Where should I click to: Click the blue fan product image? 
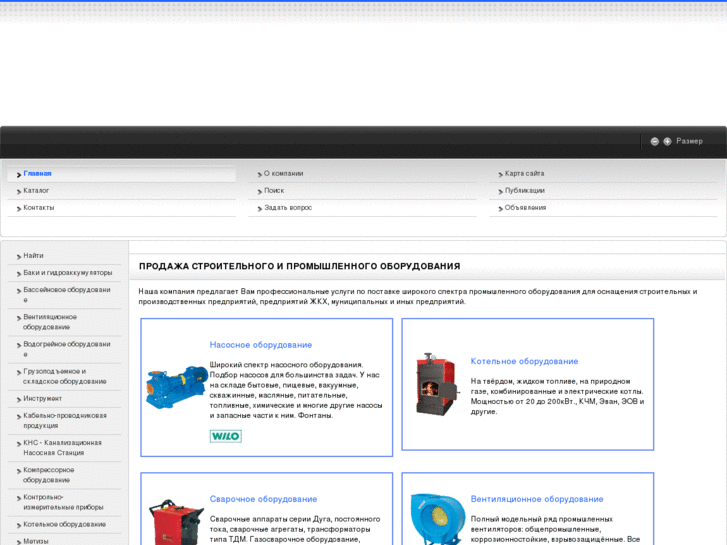pos(438,519)
